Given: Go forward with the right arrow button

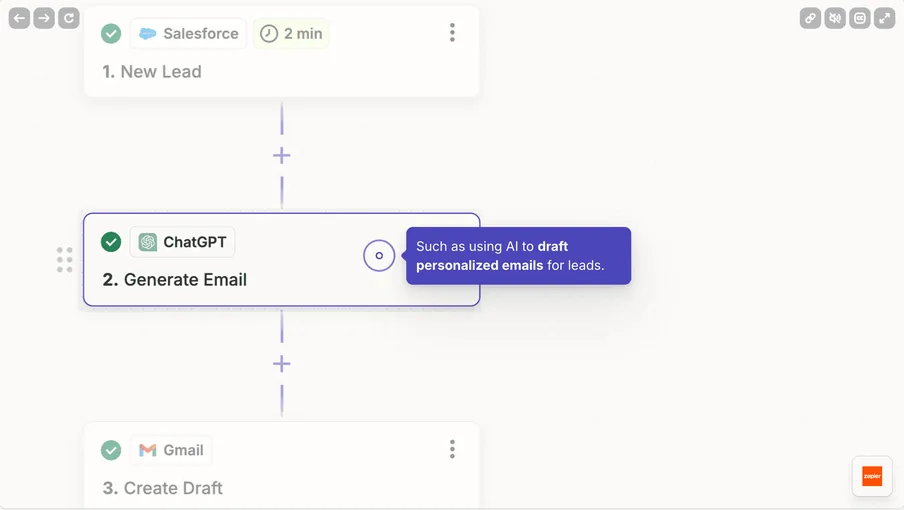Looking at the screenshot, I should pyautogui.click(x=44, y=18).
